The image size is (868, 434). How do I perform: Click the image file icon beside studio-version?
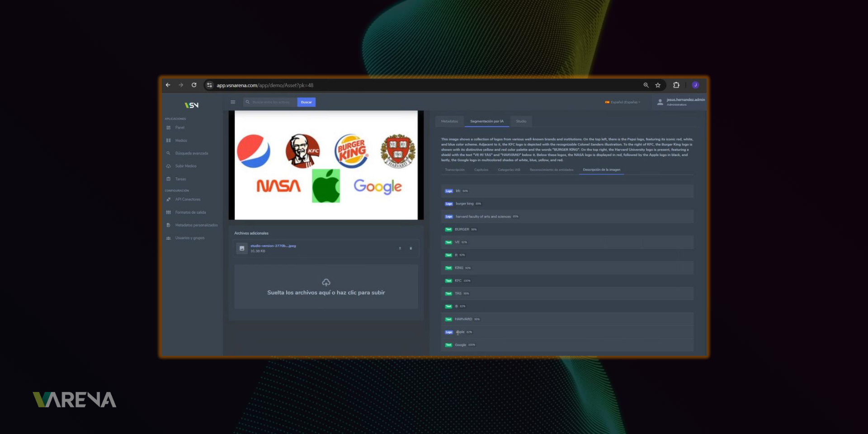[242, 248]
